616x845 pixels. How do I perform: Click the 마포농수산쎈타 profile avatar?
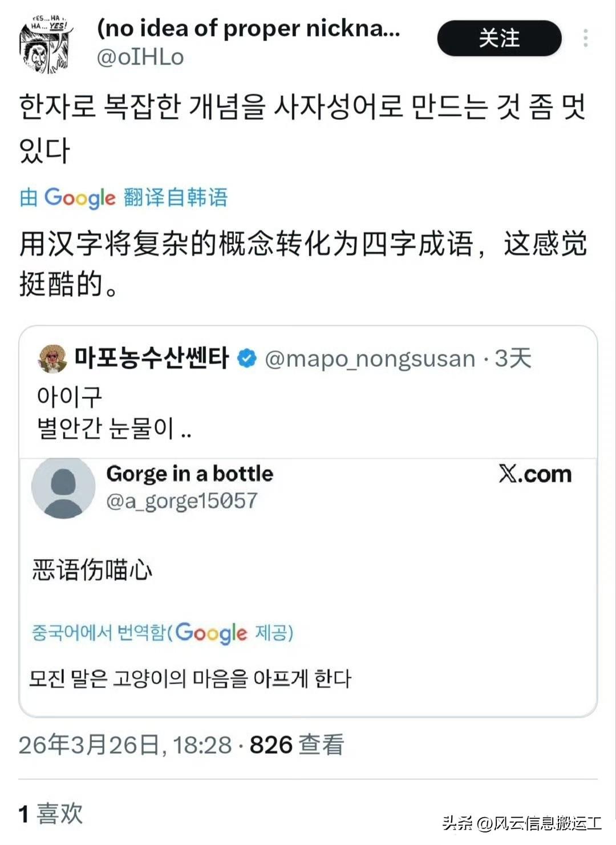pyautogui.click(x=52, y=359)
